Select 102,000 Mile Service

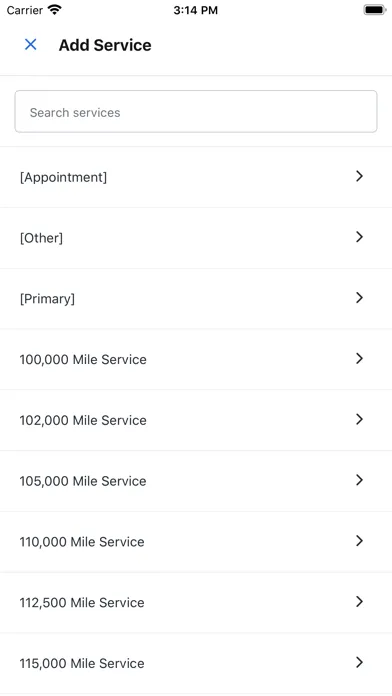[196, 420]
